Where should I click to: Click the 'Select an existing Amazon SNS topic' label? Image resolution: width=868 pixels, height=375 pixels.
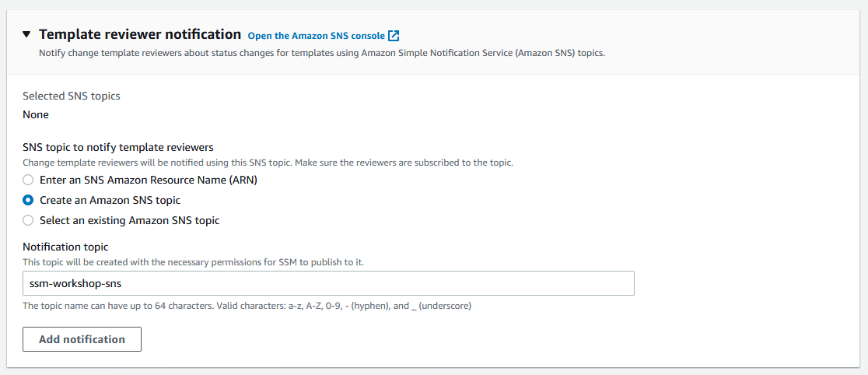[130, 220]
